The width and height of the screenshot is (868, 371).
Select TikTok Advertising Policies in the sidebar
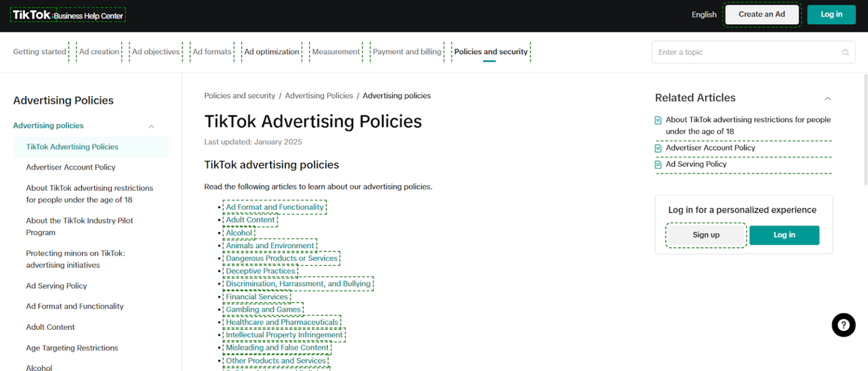(x=91, y=147)
